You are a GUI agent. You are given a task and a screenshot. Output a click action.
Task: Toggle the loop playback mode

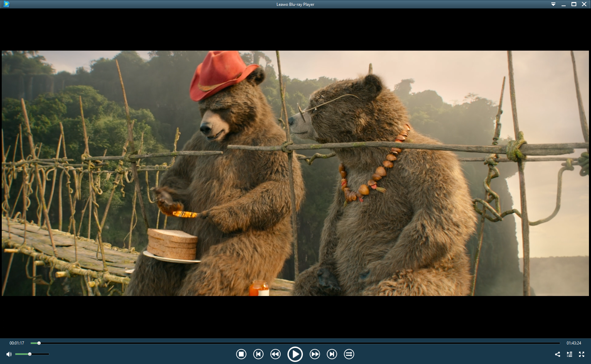[349, 354]
